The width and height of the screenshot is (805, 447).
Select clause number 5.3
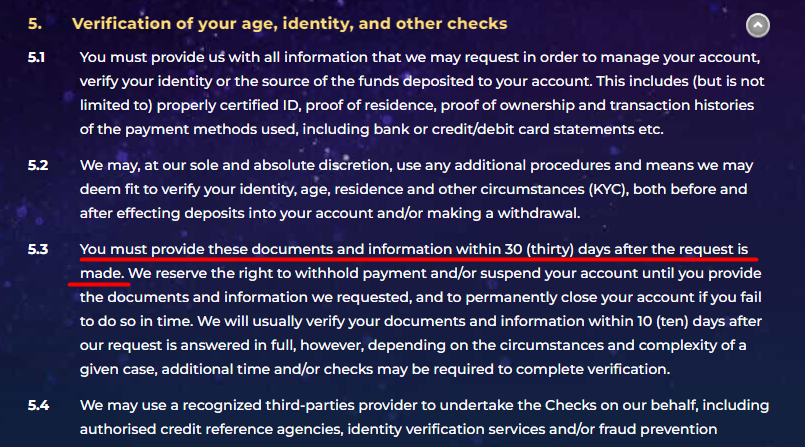pos(37,249)
